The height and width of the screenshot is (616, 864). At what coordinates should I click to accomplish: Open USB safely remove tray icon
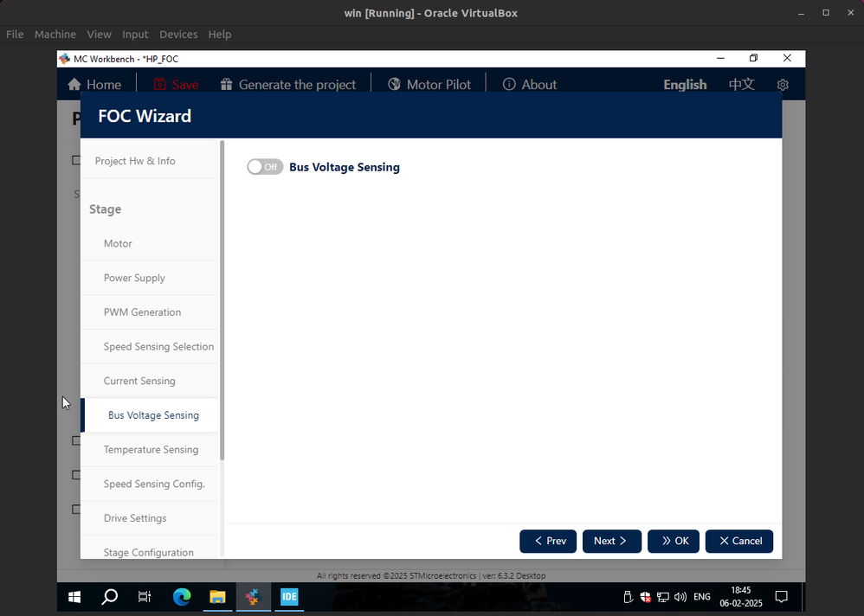click(628, 597)
